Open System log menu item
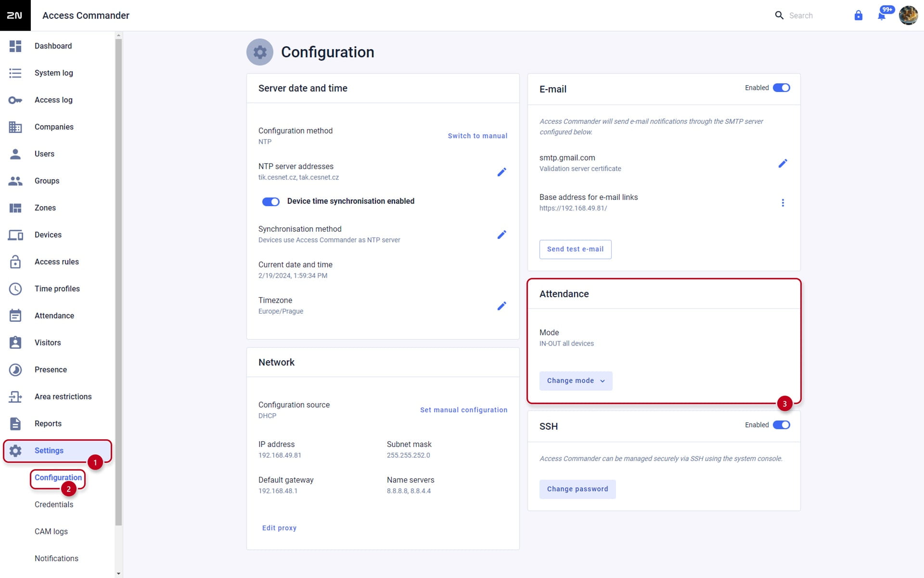 click(58, 73)
